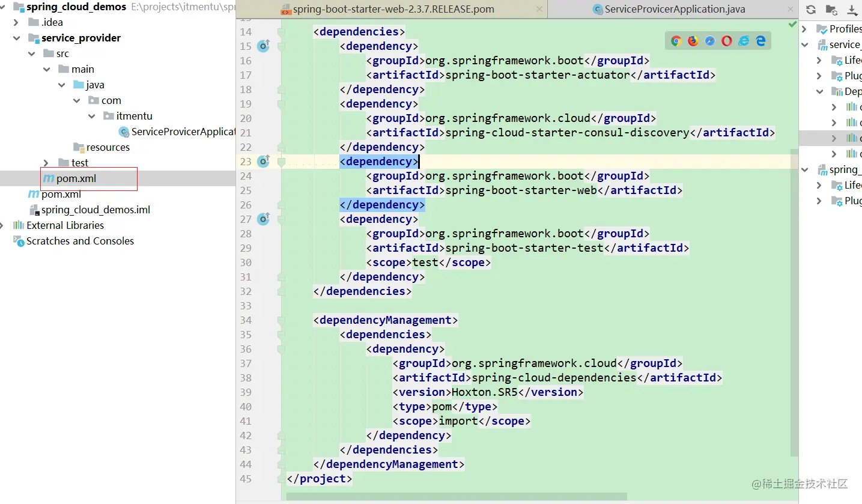Click the Maven icon of selected pom.xml
This screenshot has width=862, height=504.
point(49,178)
